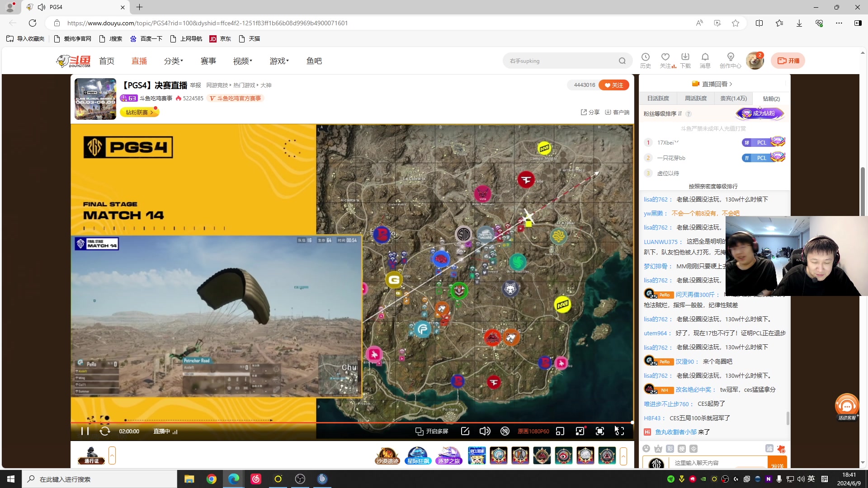The image size is (868, 488).
Task: Click the streamer channel thumbnail
Action: (x=95, y=99)
